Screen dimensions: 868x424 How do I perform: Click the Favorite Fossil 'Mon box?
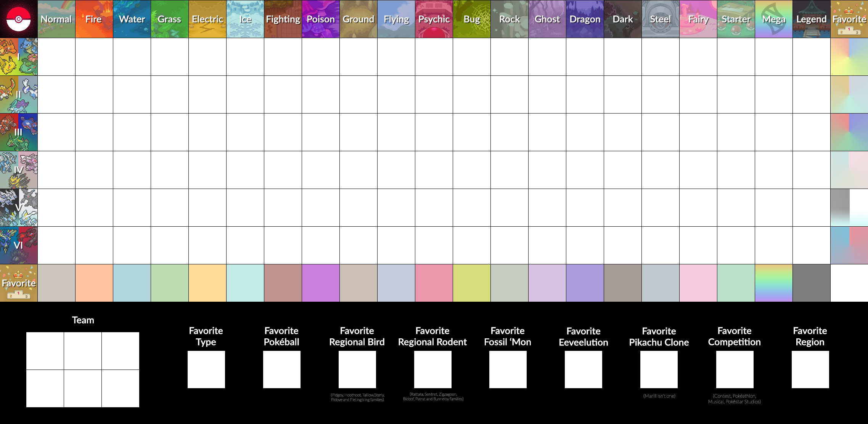[508, 370]
